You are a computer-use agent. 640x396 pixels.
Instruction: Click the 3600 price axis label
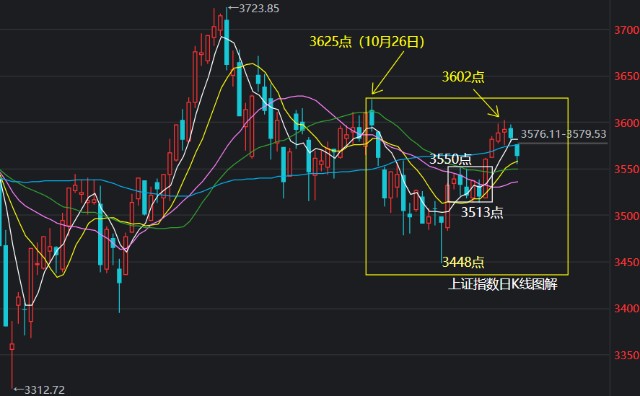coord(627,122)
